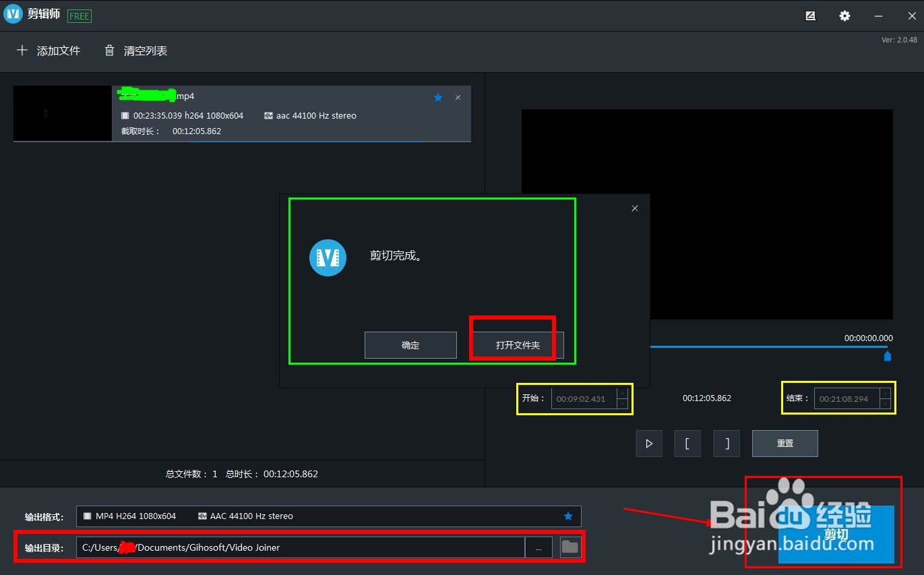Set end point with the ] button
924x575 pixels.
point(727,444)
